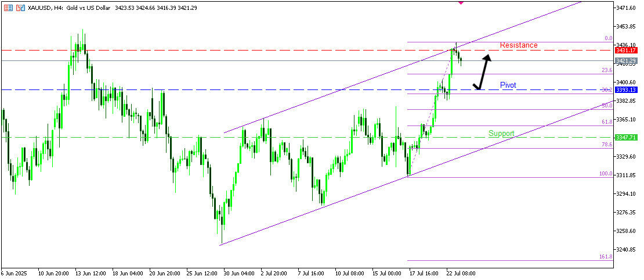Click the blue 3393.13 pivot price tag
Image resolution: width=644 pixels, height=280 pixels.
(x=626, y=90)
